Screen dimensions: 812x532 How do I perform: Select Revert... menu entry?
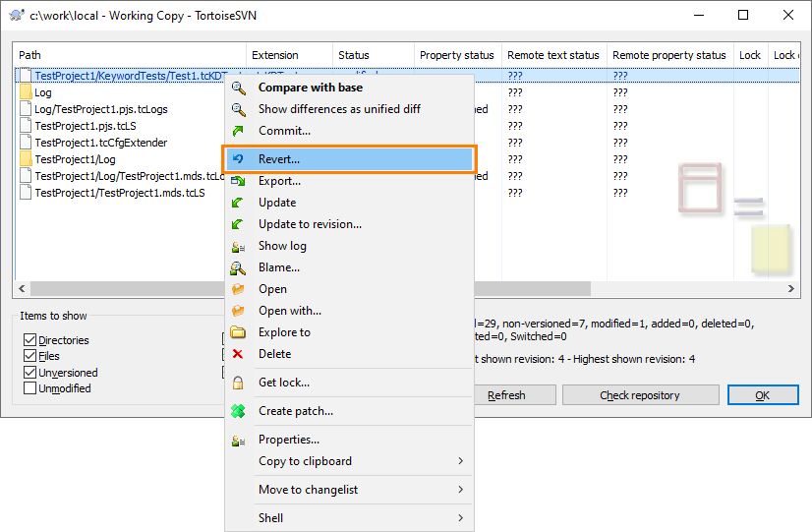pyautogui.click(x=350, y=159)
